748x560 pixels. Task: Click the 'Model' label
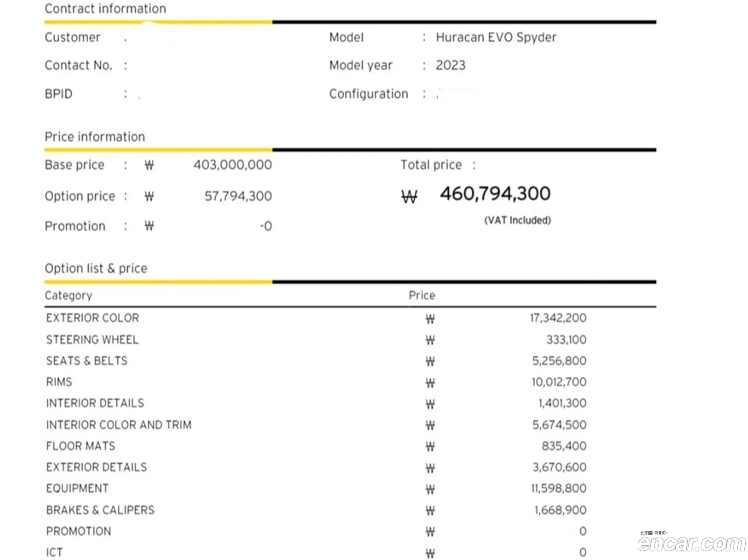click(346, 37)
